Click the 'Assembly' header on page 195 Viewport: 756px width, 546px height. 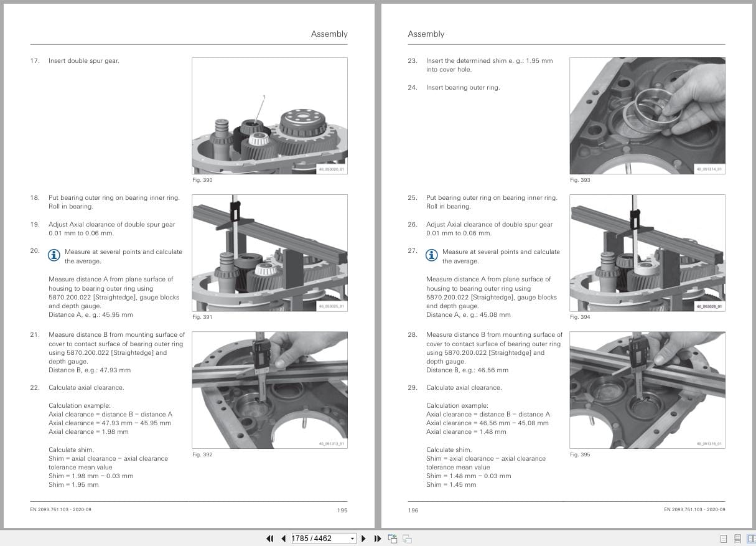[329, 34]
